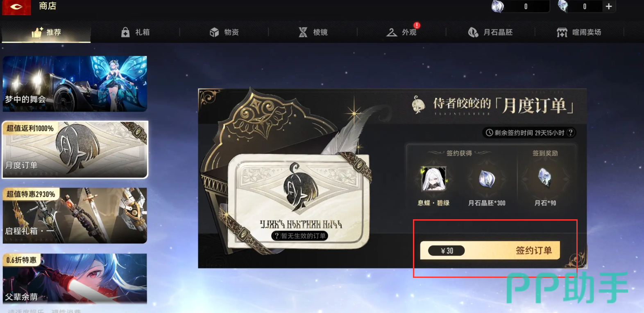This screenshot has width=644, height=313.
Task: Select the 月度订单 sidebar card
Action: (75, 150)
